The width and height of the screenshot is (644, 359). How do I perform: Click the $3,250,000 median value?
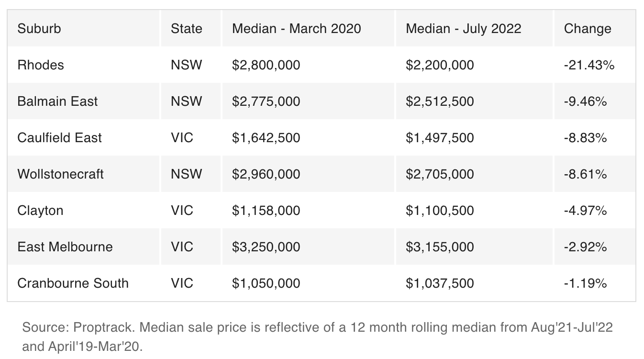[266, 247]
